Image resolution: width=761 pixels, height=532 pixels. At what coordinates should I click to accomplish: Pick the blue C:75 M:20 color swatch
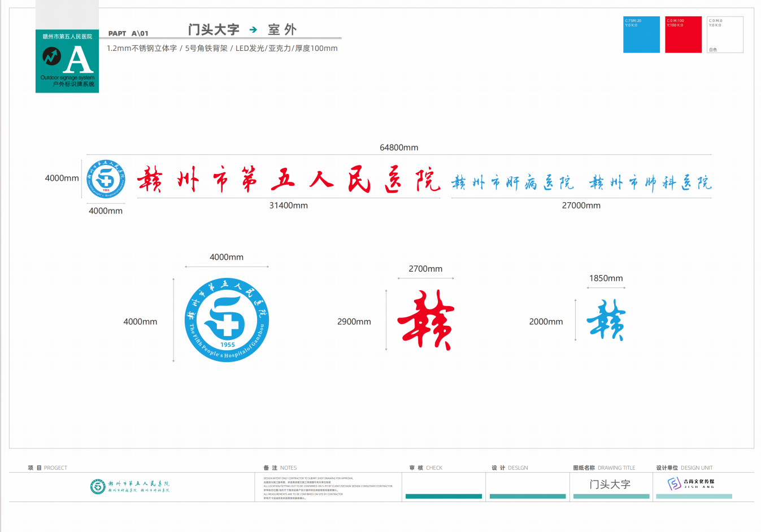[641, 34]
